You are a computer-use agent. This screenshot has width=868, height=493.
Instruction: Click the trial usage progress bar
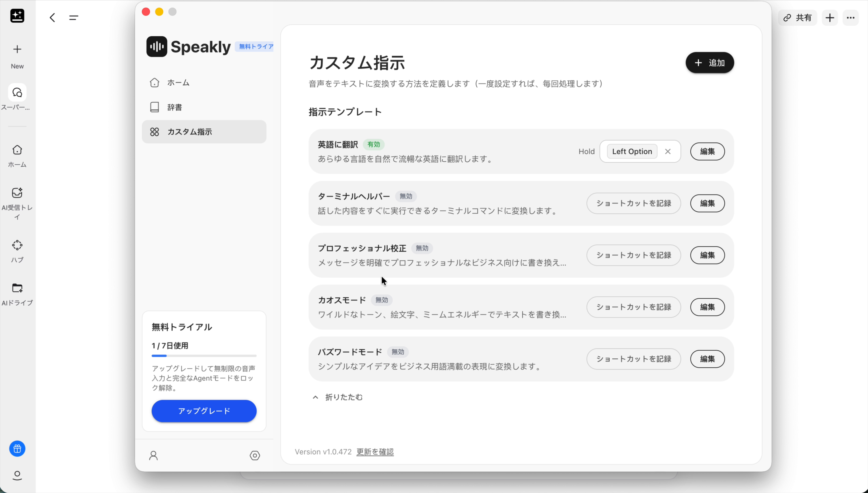coord(204,356)
